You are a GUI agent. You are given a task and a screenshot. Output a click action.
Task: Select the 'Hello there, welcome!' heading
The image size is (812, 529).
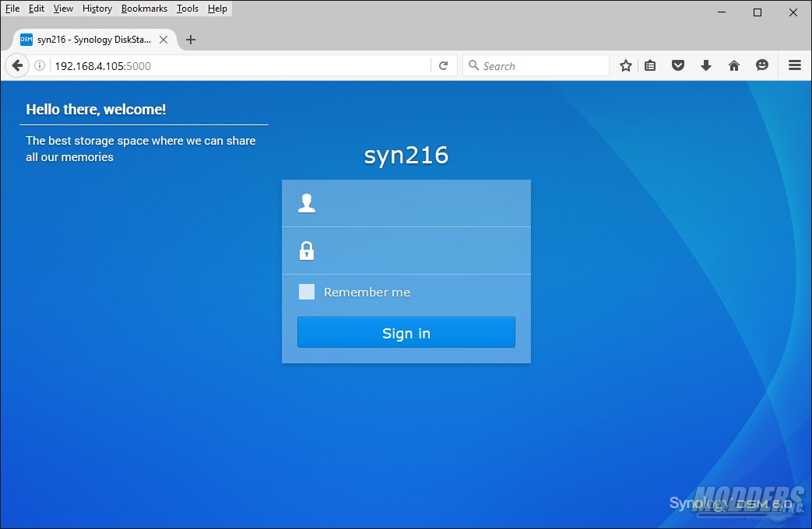point(96,109)
